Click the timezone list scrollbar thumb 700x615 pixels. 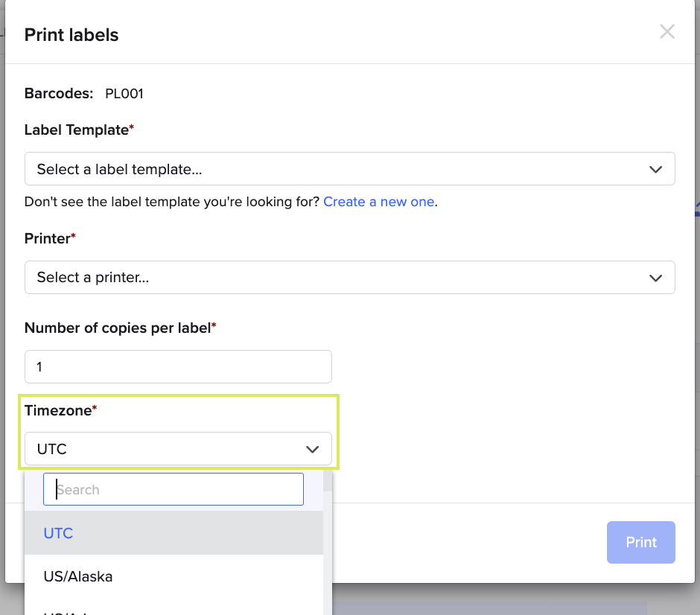coord(328,481)
